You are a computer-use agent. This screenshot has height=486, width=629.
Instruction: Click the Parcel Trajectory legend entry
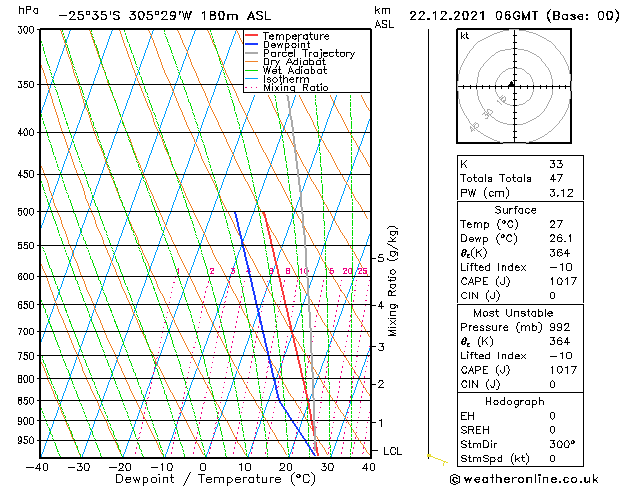[300, 53]
